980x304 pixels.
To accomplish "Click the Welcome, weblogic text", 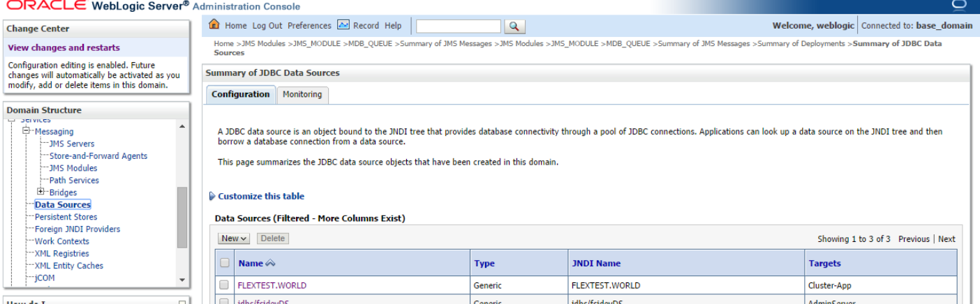I will pyautogui.click(x=813, y=26).
